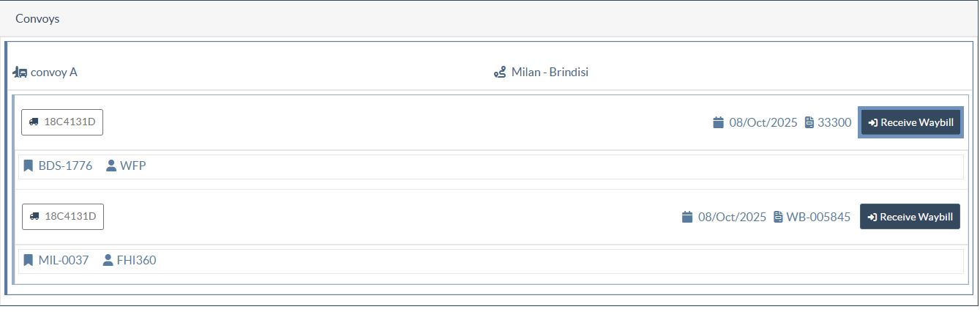
Task: Click the Milan - Brindisi route label
Action: tap(550, 73)
